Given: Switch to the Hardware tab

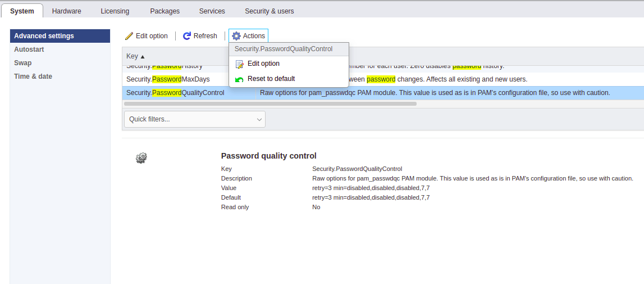Looking at the screenshot, I should (x=67, y=11).
